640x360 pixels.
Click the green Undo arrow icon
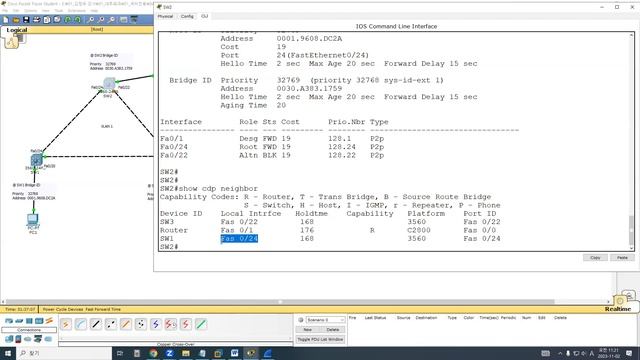click(68, 20)
